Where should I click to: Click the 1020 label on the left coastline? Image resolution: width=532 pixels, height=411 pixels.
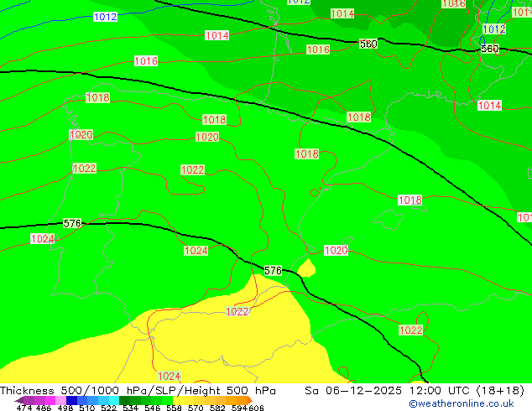tap(81, 135)
